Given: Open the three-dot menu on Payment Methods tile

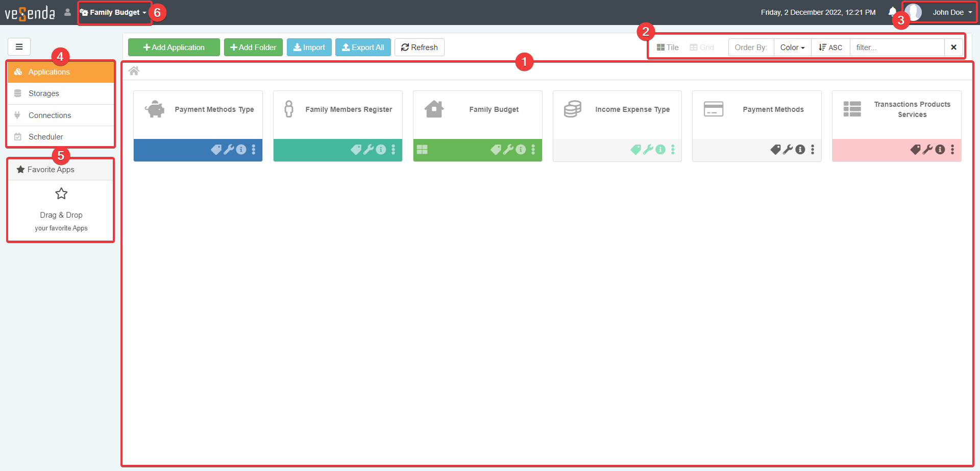Looking at the screenshot, I should point(813,150).
